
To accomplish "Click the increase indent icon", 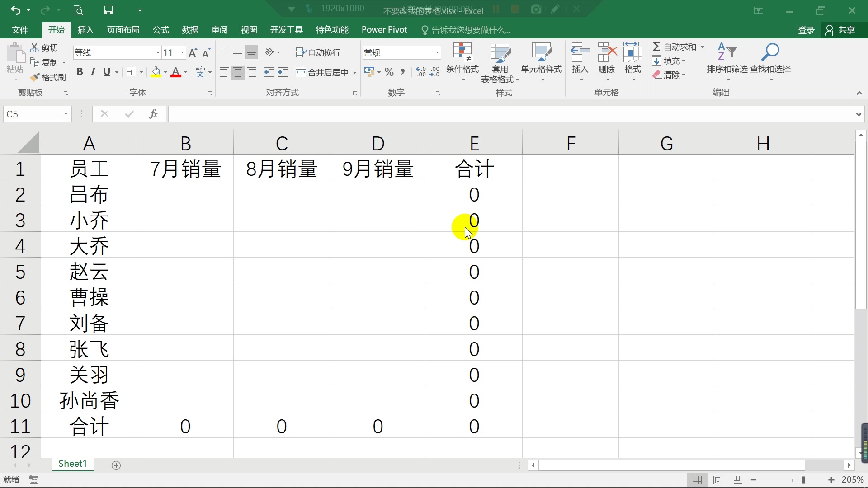I will click(283, 72).
